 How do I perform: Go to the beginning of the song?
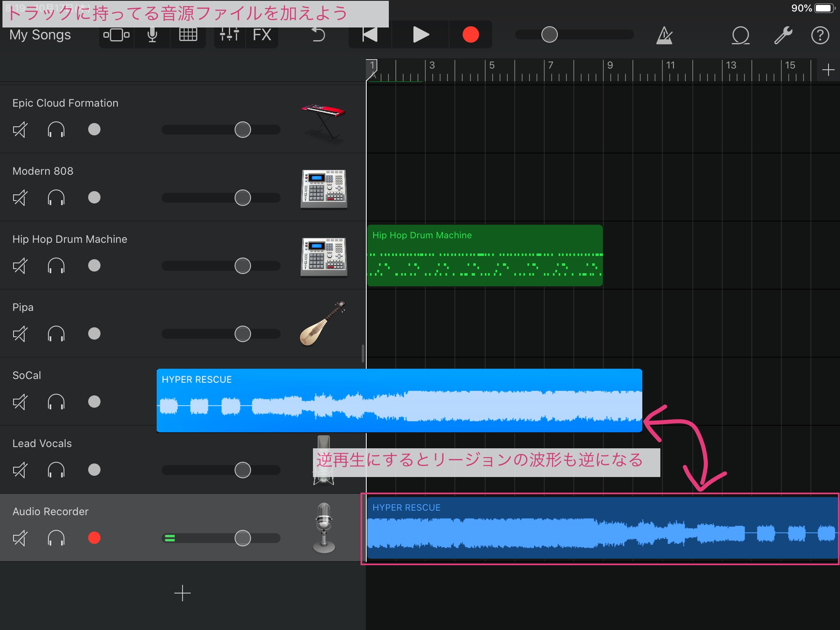tap(370, 35)
